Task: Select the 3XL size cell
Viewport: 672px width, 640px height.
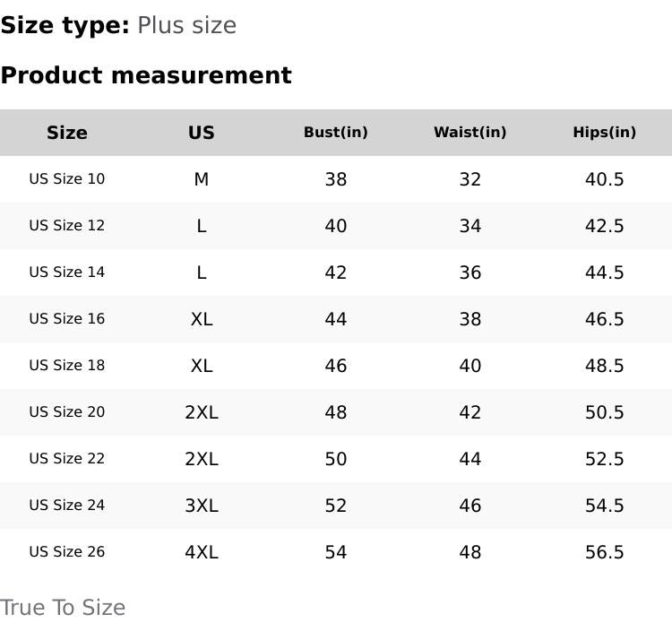Action: [202, 506]
